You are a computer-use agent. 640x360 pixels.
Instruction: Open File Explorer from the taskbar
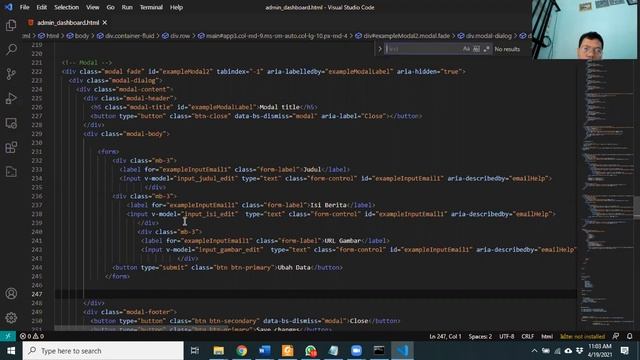tap(219, 351)
